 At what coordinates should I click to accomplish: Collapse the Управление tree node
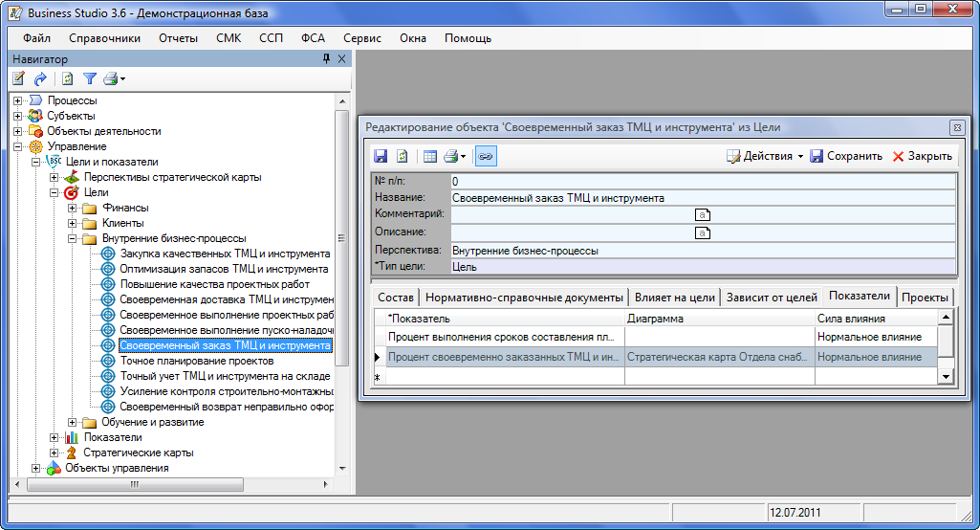[18, 146]
